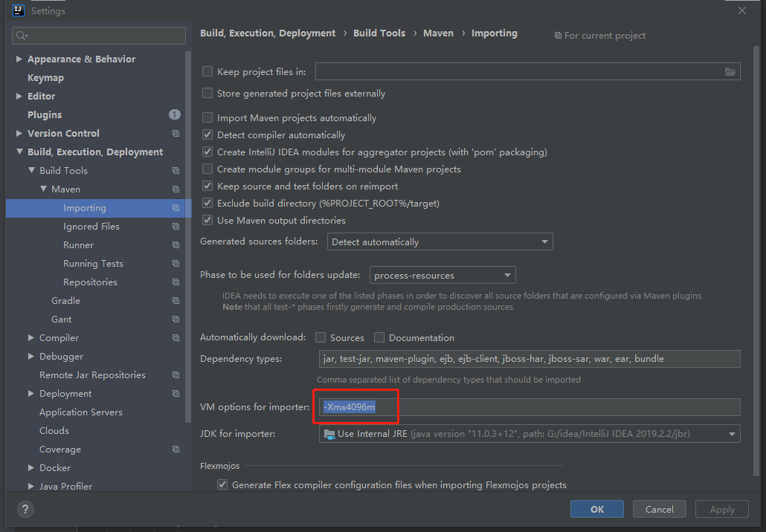Viewport: 766px width, 532px height.
Task: Click the project-level icon next to Maven
Action: click(x=176, y=189)
